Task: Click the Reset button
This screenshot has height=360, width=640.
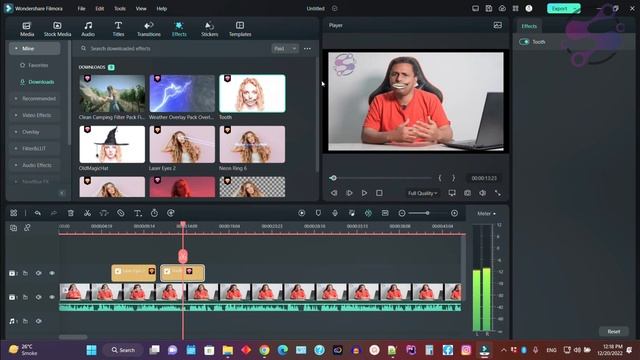Action: coord(613,331)
